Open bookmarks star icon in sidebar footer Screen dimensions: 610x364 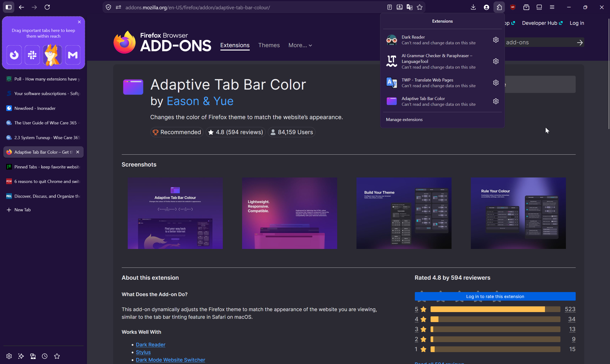(57, 356)
